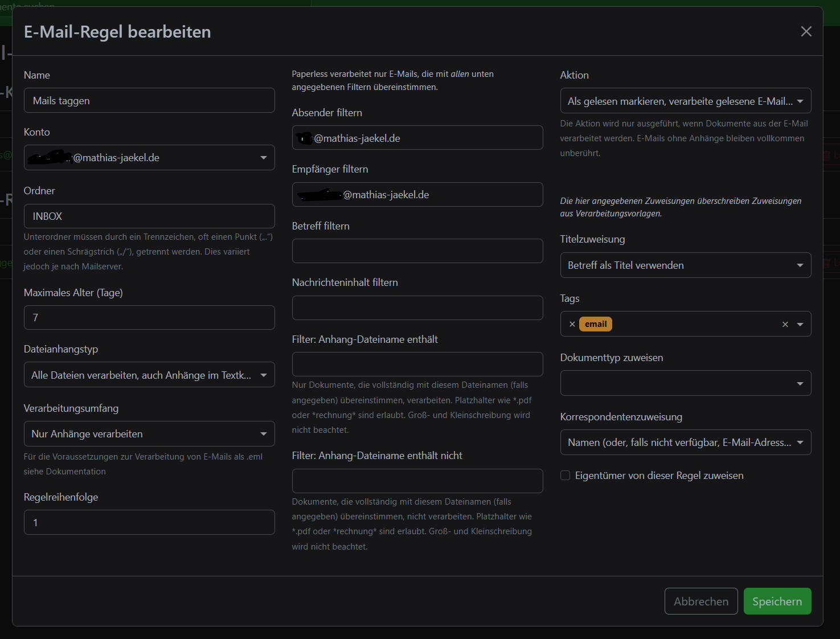
Task: Focus the Name input field
Action: pyautogui.click(x=149, y=101)
